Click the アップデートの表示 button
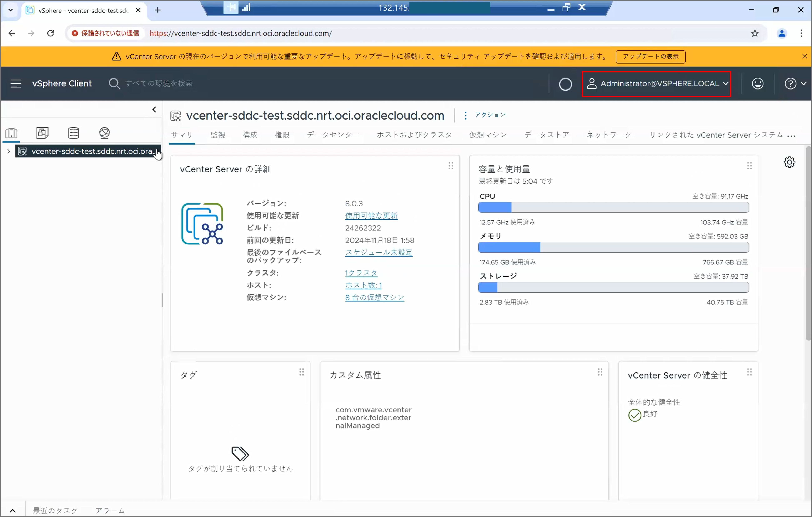 pyautogui.click(x=651, y=57)
